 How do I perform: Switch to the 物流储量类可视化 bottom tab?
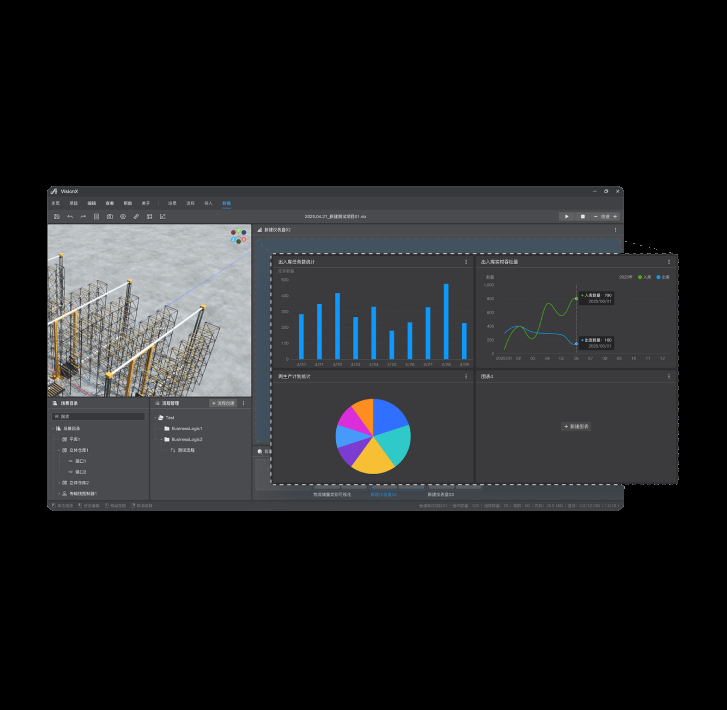pos(332,494)
